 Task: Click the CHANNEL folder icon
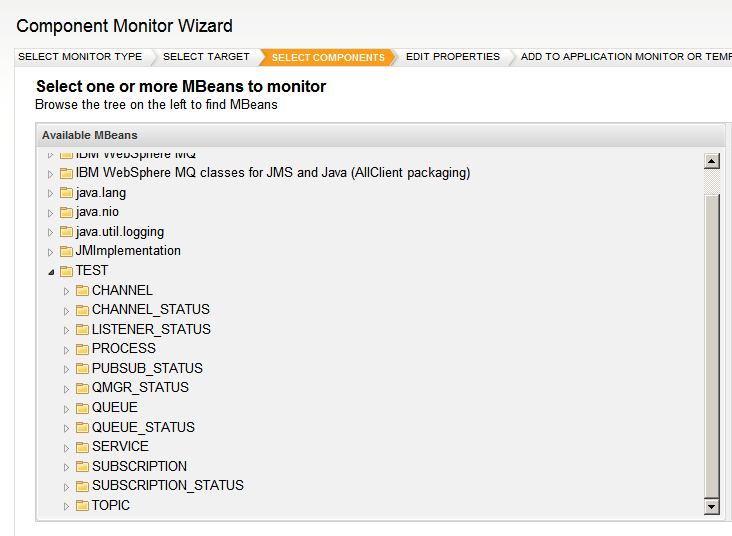pyautogui.click(x=82, y=291)
